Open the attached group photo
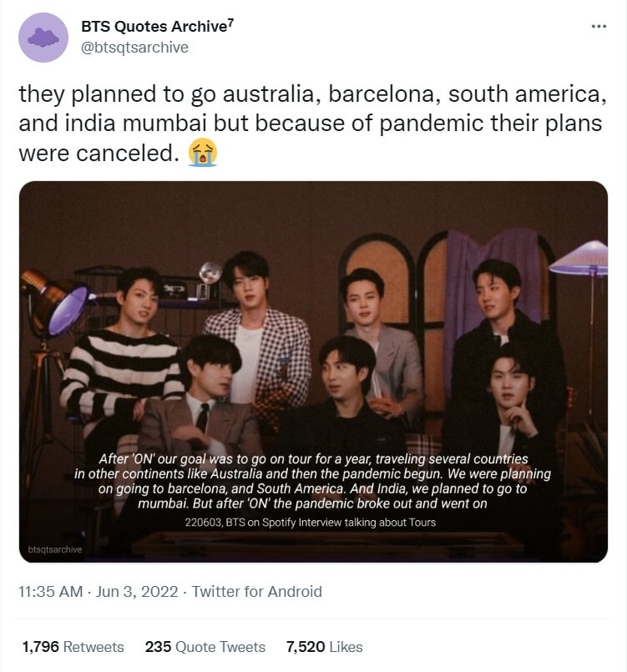The height and width of the screenshot is (672, 627). tap(313, 334)
